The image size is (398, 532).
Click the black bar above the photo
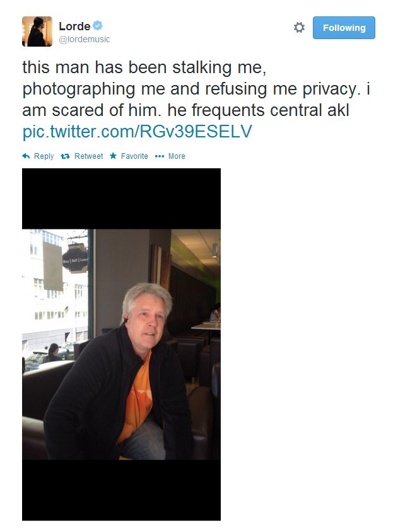[121, 199]
